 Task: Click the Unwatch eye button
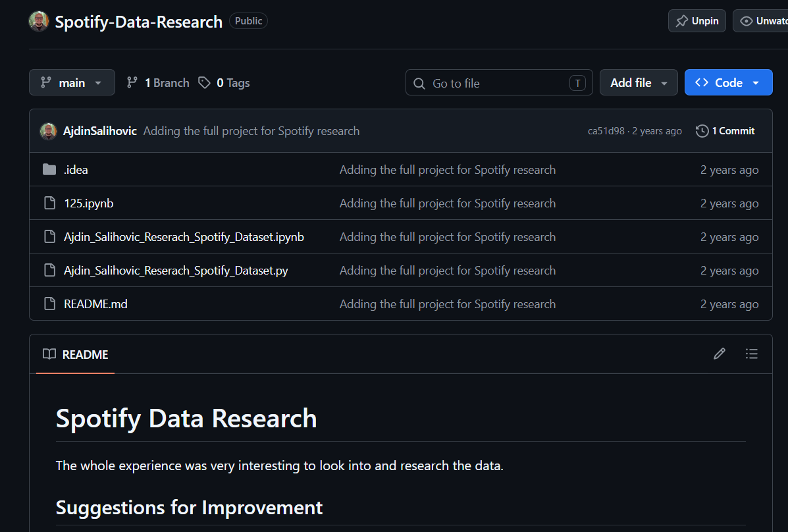[x=760, y=20]
